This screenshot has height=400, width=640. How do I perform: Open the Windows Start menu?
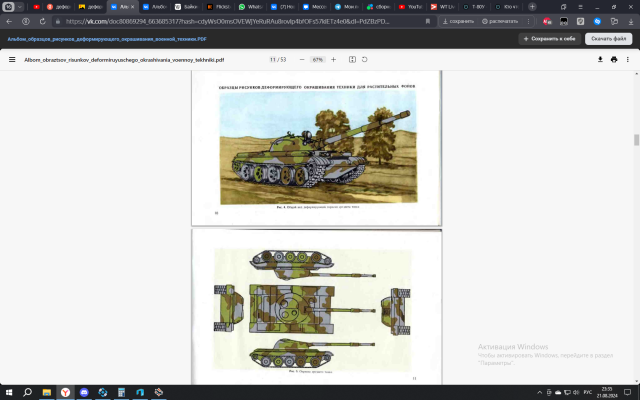(x=9, y=392)
